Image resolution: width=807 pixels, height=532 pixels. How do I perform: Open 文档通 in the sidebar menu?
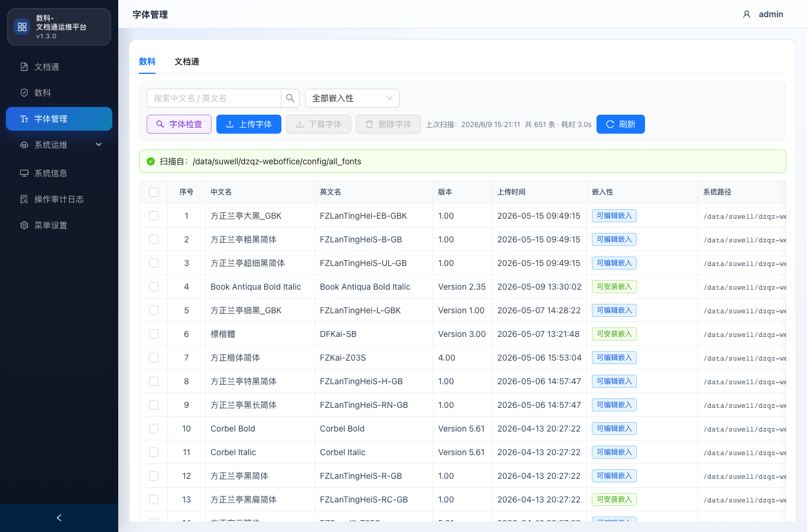click(59, 67)
